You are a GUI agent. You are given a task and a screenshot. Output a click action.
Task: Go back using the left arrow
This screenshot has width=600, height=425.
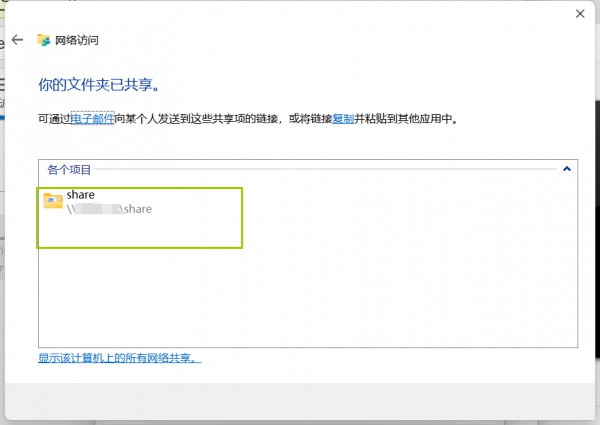point(17,39)
